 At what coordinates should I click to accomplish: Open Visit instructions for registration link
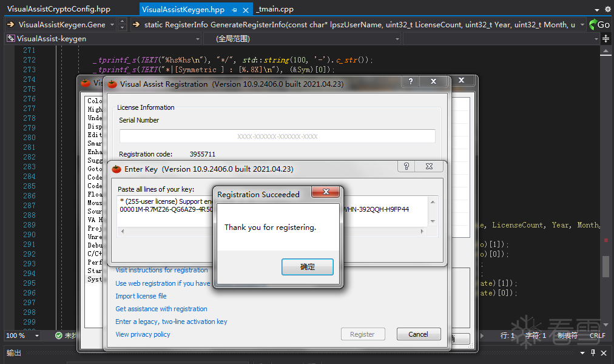pos(162,270)
